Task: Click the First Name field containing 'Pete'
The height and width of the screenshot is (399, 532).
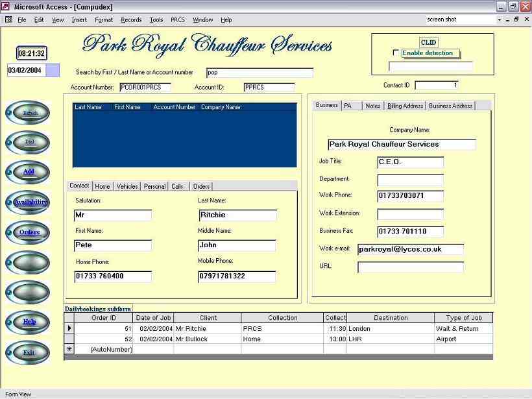Action: [113, 245]
